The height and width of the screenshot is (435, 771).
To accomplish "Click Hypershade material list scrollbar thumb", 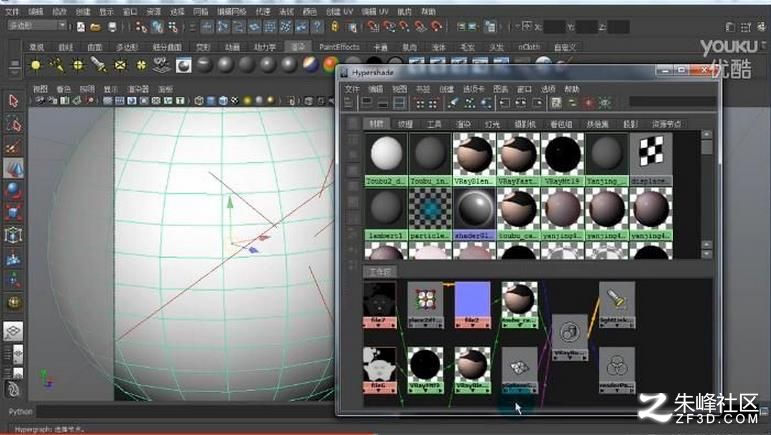I will click(707, 148).
